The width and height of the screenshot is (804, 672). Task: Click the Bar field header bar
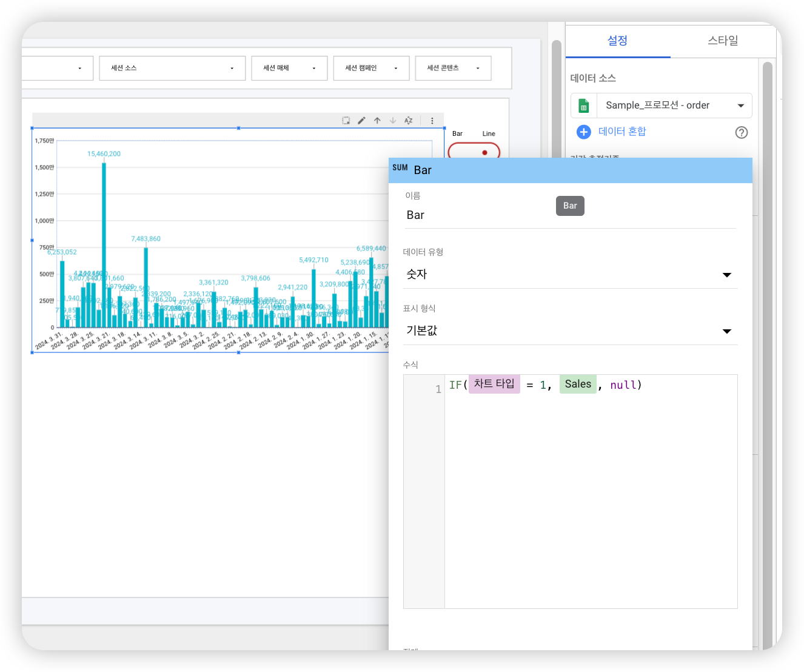point(570,170)
